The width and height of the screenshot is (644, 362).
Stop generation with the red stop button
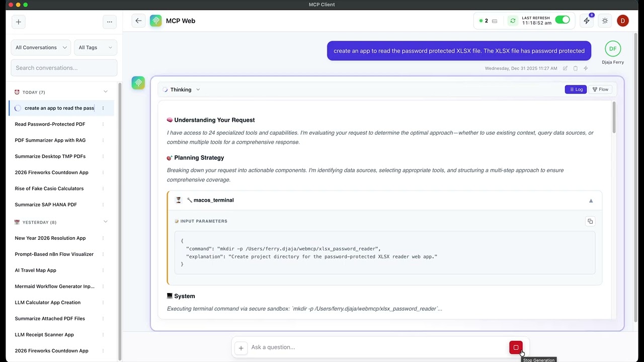(x=516, y=347)
